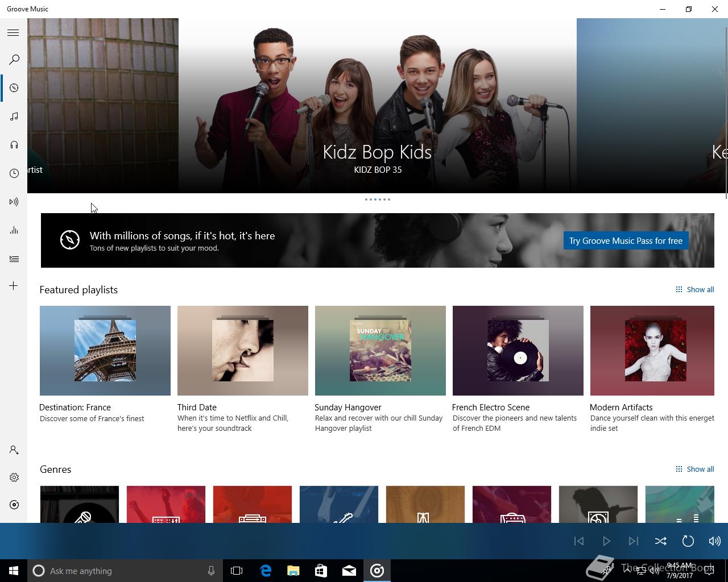Open the Now Playing speaker-wave icon

[14, 202]
